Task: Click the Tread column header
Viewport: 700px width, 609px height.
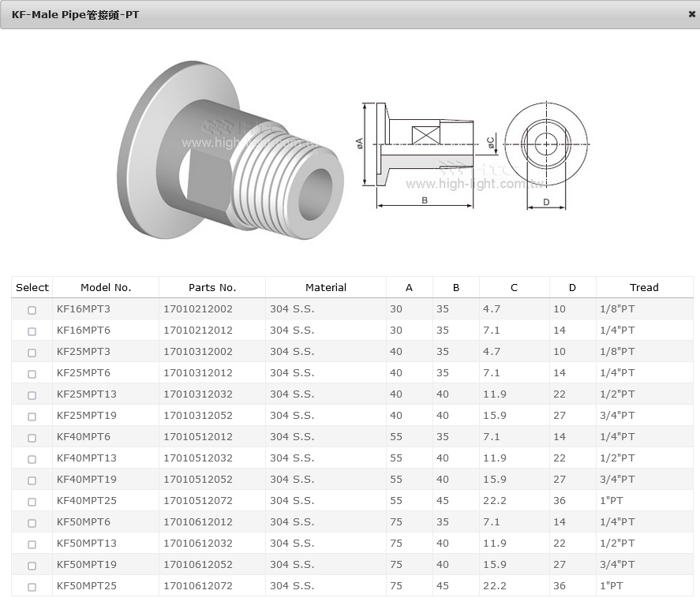Action: [x=644, y=288]
